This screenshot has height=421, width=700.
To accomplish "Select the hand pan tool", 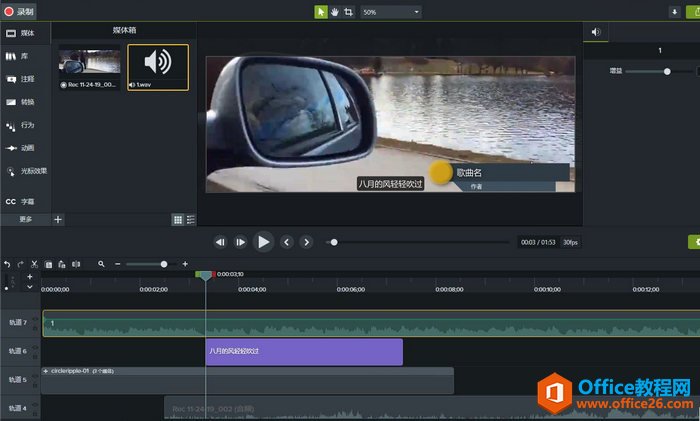I will tap(335, 12).
